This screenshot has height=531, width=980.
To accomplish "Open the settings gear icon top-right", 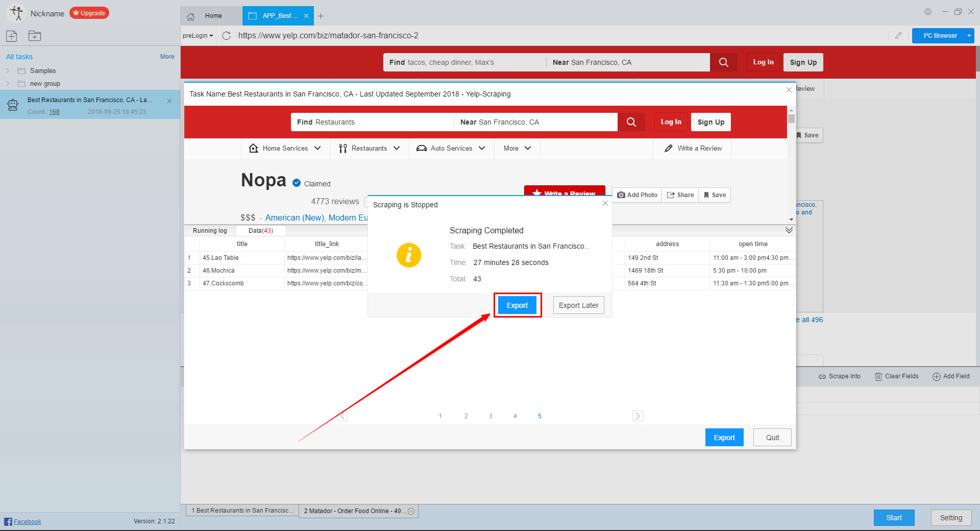I will [928, 12].
